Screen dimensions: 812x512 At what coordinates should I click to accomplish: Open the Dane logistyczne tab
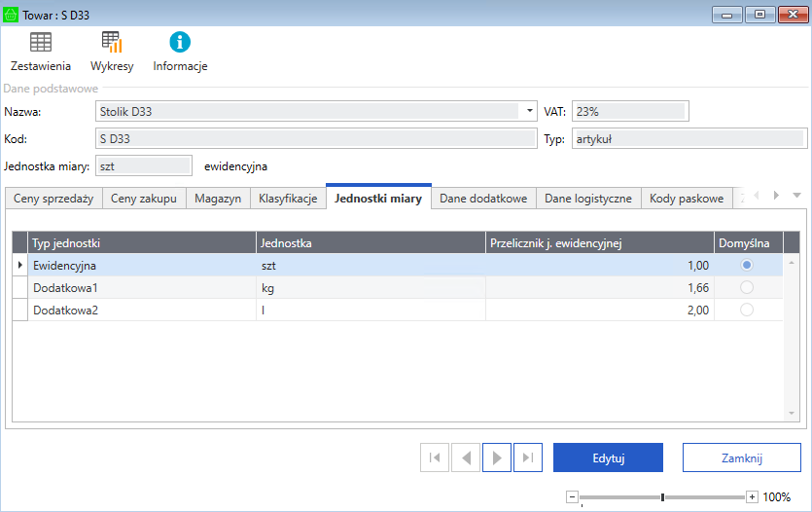pos(588,199)
